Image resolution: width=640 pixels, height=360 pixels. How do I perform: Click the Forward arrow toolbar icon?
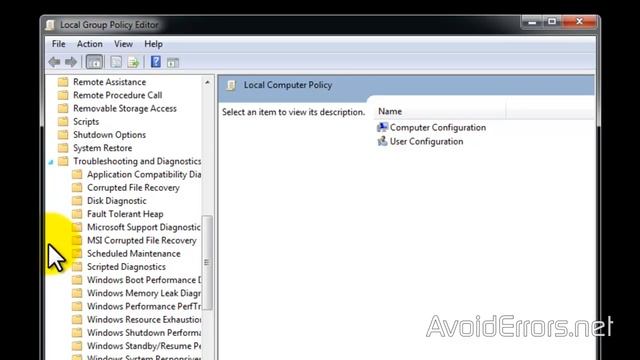71,62
